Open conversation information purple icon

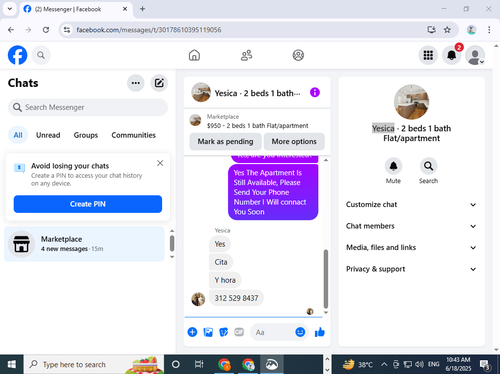tap(315, 92)
